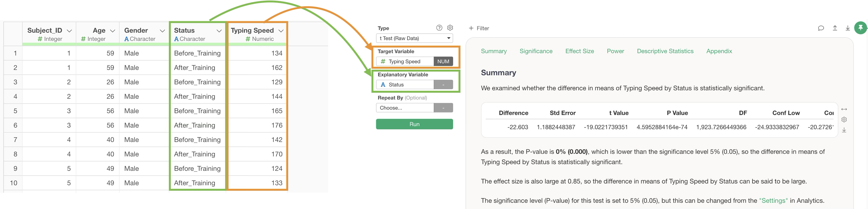Click the upload arrow icon in top toolbar
This screenshot has height=209, width=868.
[835, 28]
